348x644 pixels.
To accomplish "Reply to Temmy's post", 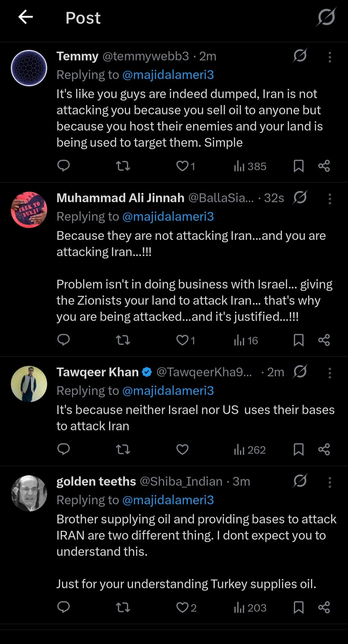I will coord(63,166).
